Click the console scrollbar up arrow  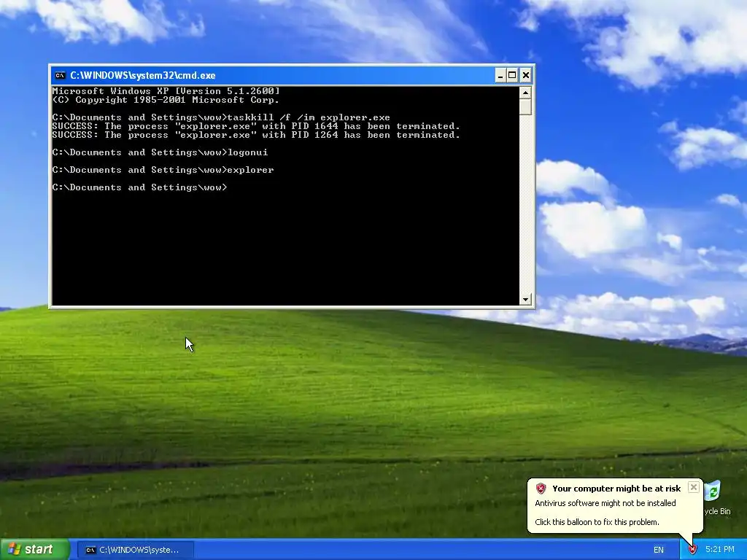[x=525, y=93]
